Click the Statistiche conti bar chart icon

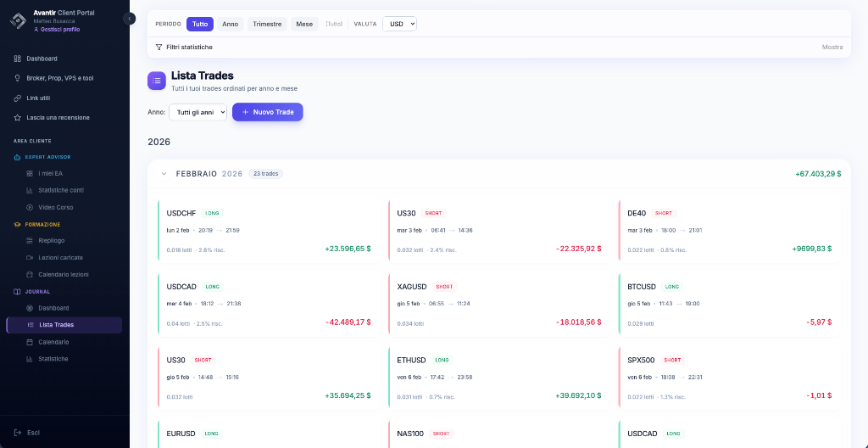30,190
